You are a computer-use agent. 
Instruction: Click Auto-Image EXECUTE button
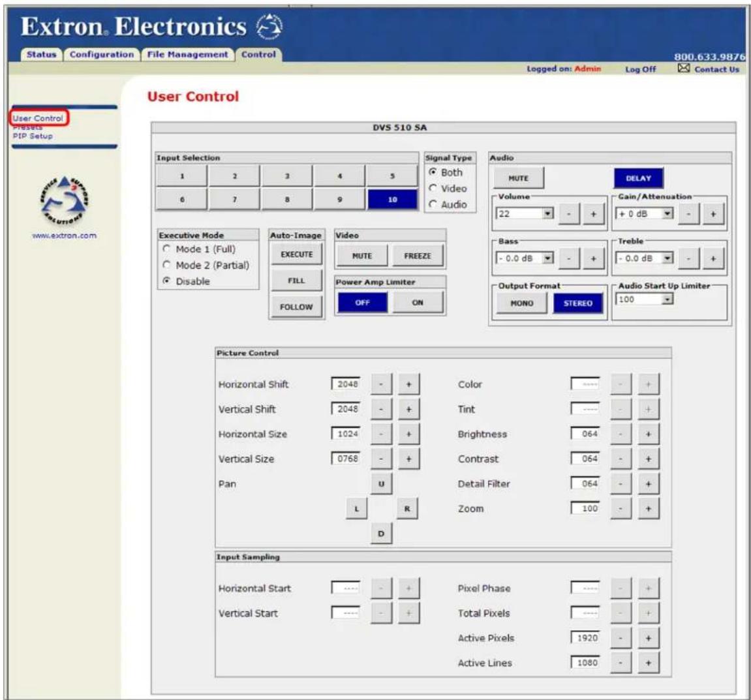(x=296, y=254)
